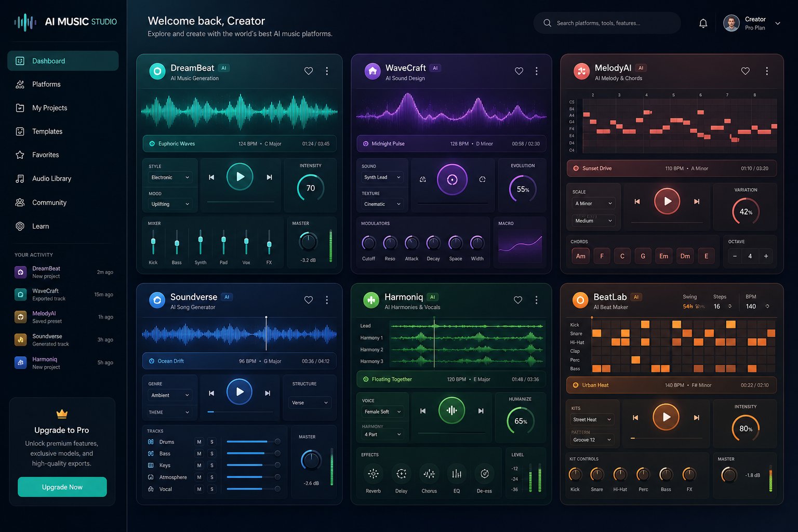Open the Voice dropdown showing Female Soft
Viewport: 798px width, 532px height.
point(382,411)
